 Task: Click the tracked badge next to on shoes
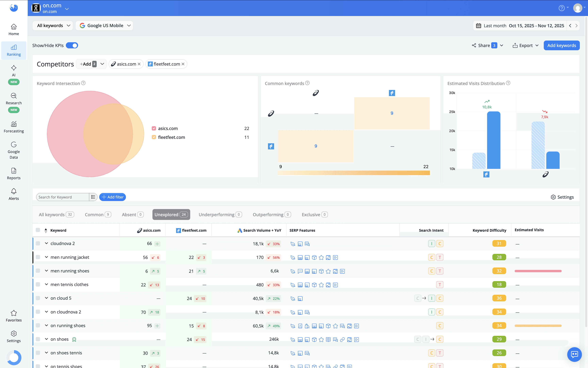pos(74,339)
